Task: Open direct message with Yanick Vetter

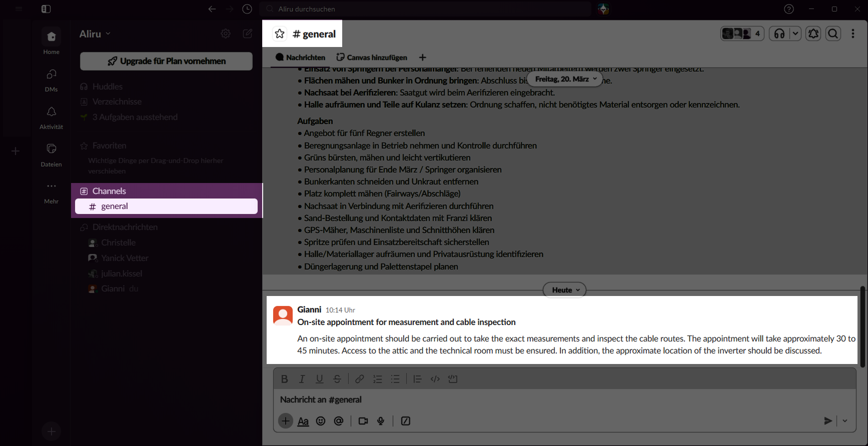Action: 125,258
